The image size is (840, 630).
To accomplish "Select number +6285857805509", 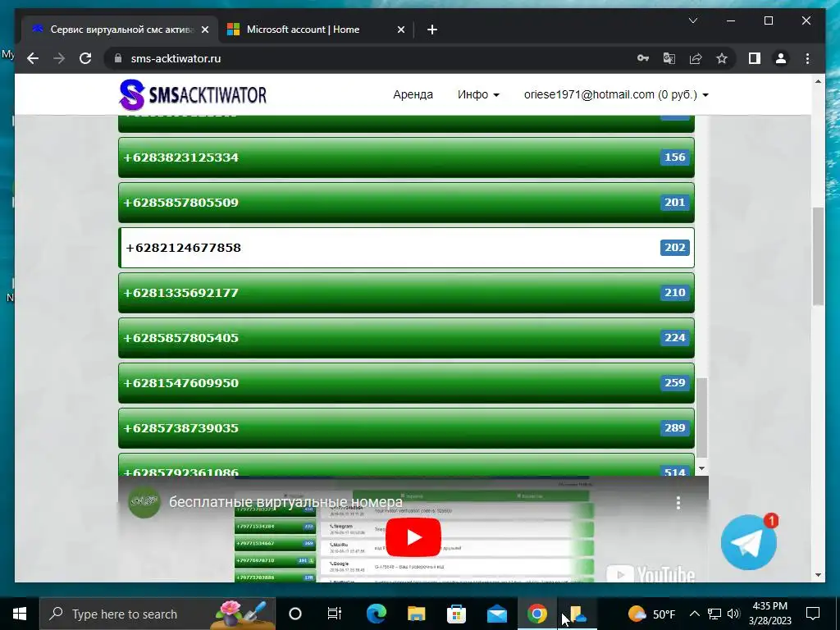I will pos(406,203).
